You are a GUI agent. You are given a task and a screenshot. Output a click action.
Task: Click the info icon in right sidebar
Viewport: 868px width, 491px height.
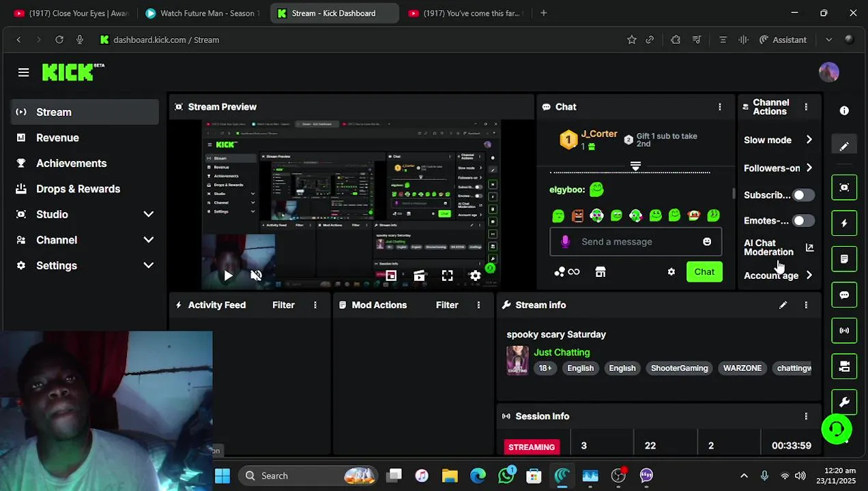(844, 110)
